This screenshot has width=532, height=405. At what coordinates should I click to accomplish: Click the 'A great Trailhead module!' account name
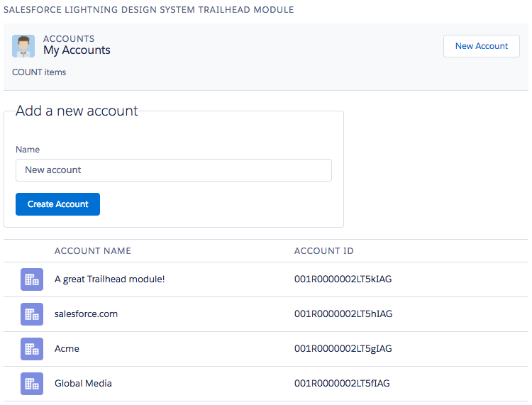pos(109,279)
